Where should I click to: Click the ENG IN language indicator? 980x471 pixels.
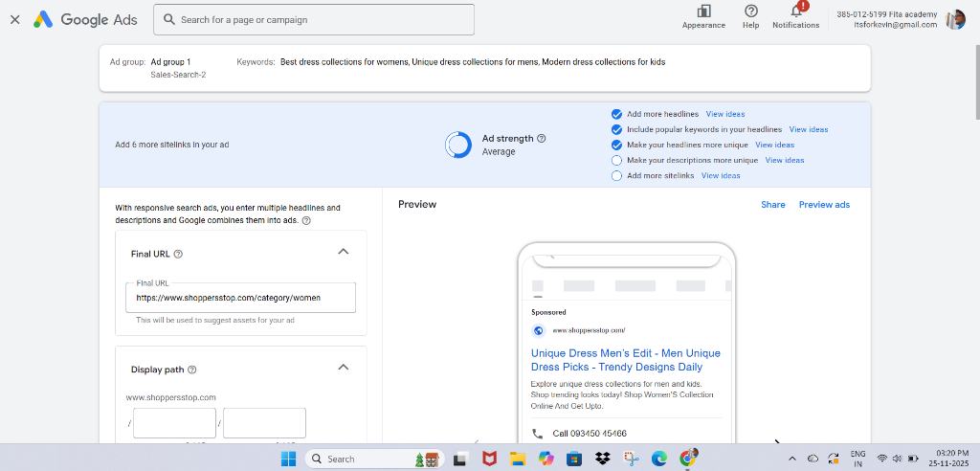[858, 459]
